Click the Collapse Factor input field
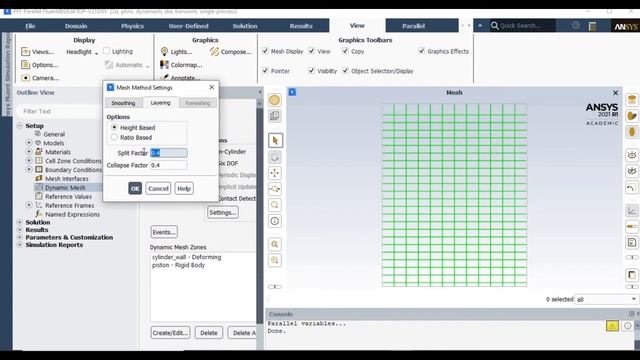Screen dimensions: 640x360 (169, 165)
